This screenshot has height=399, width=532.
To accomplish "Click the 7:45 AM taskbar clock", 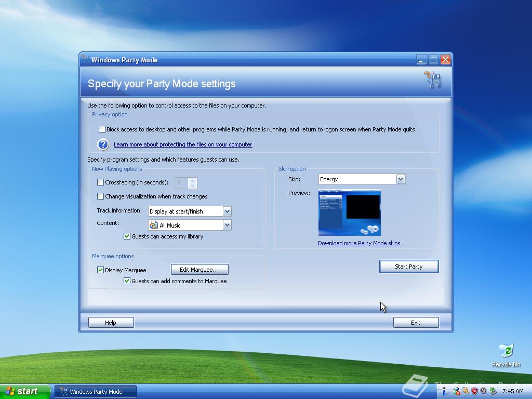I will click(x=513, y=391).
